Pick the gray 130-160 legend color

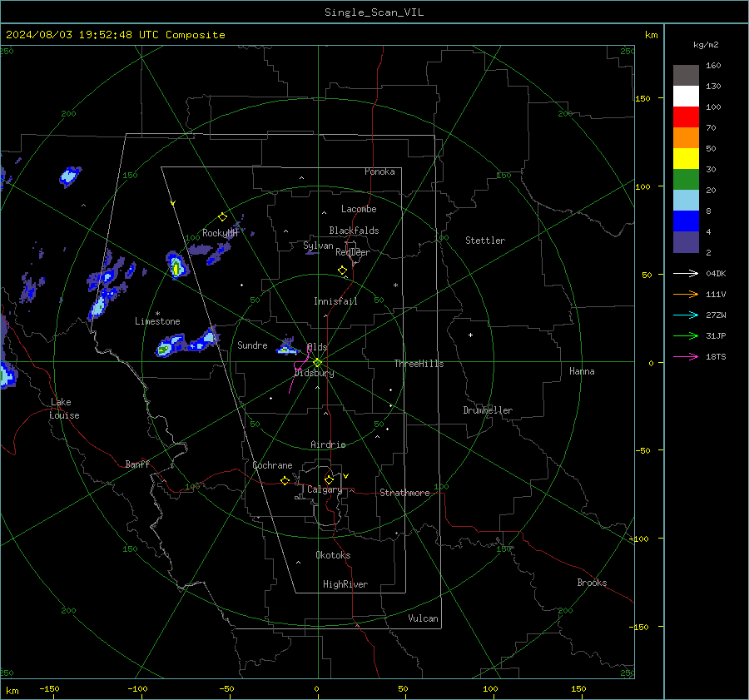[x=686, y=76]
